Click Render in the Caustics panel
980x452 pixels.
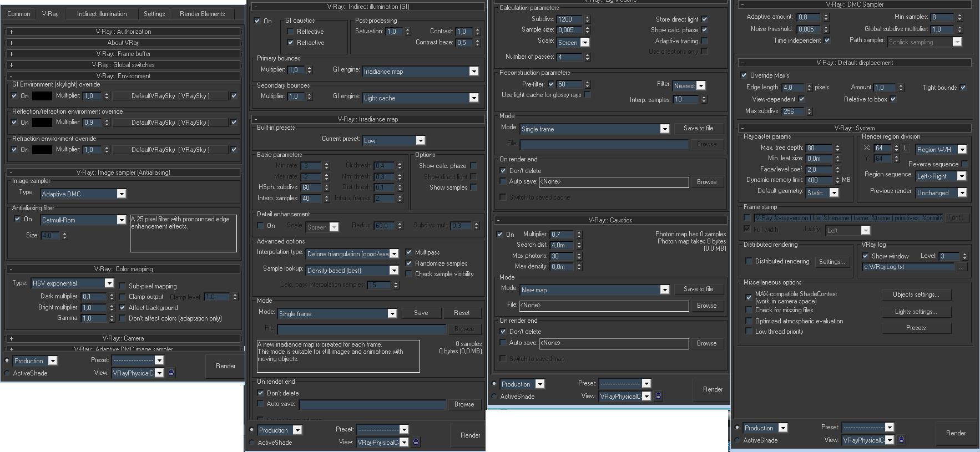(x=713, y=389)
